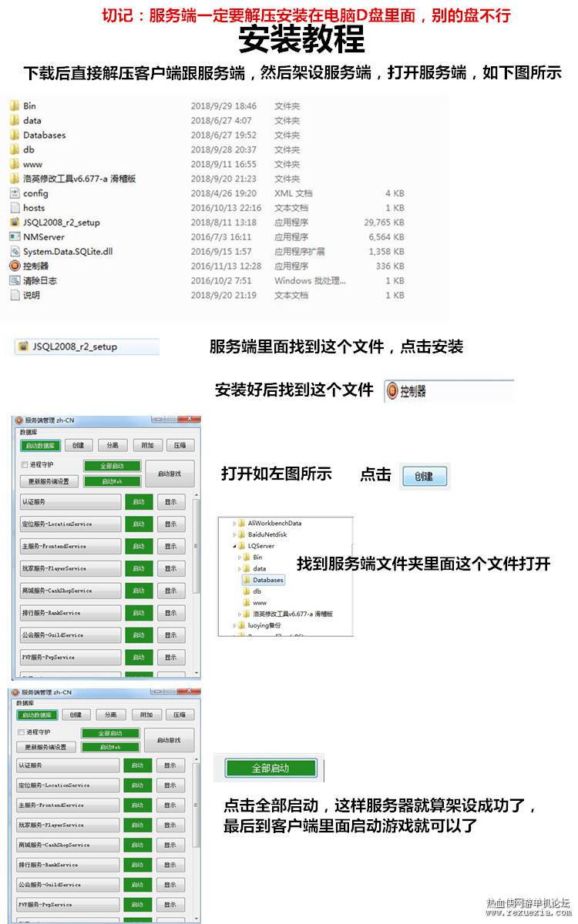The image size is (578, 924).
Task: Tick 进程守护 checkbox in the upper manager window
Action: (x=24, y=465)
